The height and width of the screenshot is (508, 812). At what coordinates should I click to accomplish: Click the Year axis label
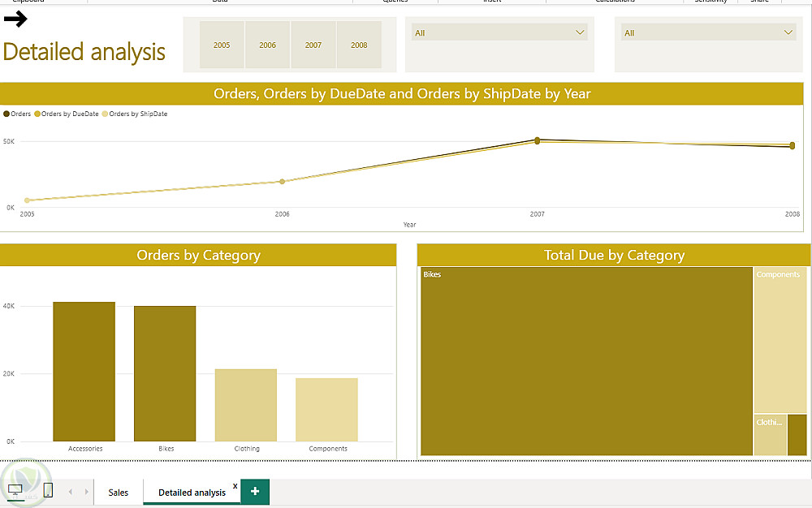coord(409,225)
